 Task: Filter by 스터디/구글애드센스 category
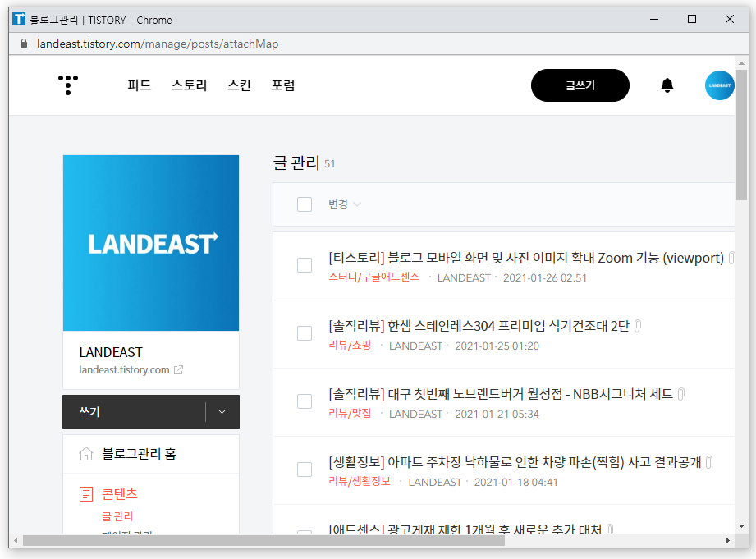click(x=373, y=277)
